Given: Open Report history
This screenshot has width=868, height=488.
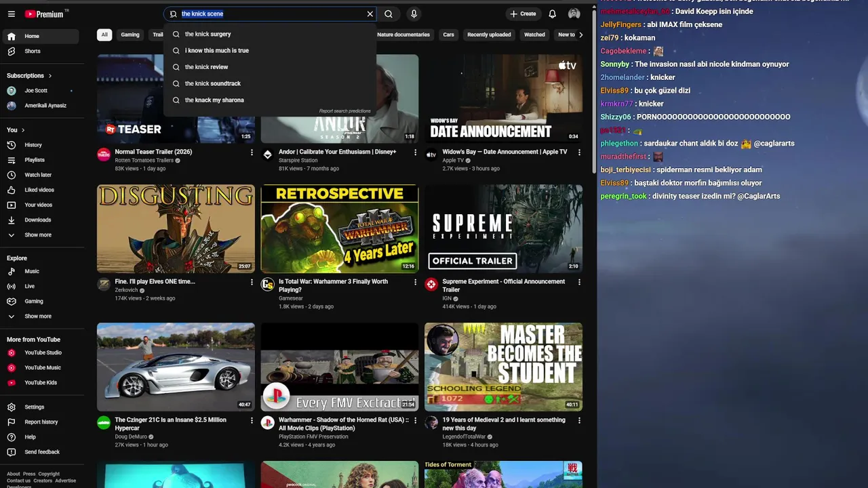Looking at the screenshot, I should (42, 422).
